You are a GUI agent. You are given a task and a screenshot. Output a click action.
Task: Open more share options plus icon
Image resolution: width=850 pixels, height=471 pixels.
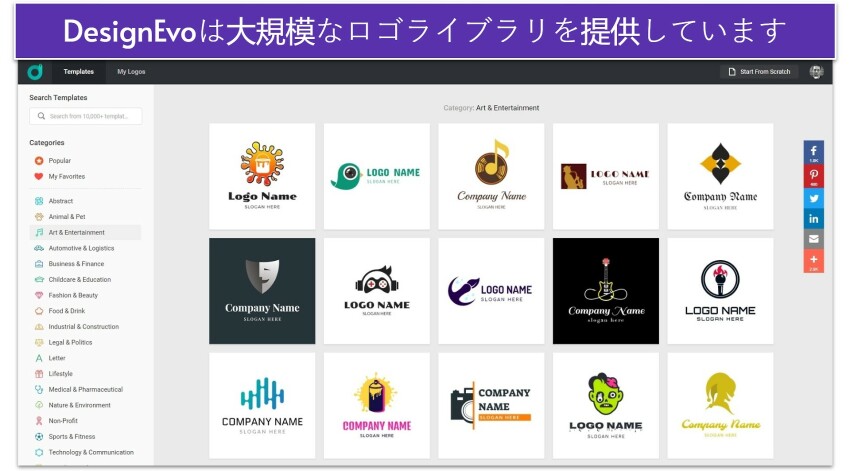pyautogui.click(x=813, y=261)
